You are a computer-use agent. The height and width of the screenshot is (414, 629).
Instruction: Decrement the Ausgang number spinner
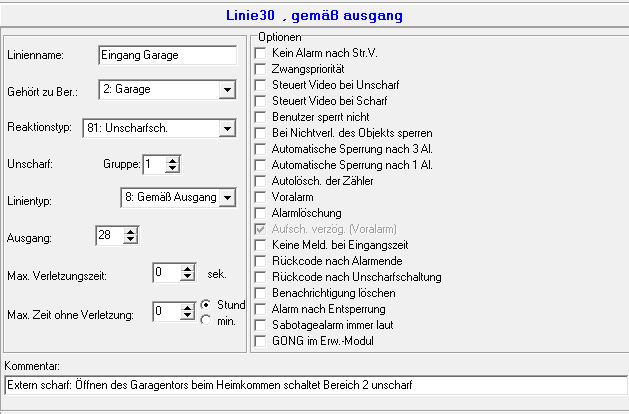pos(131,240)
